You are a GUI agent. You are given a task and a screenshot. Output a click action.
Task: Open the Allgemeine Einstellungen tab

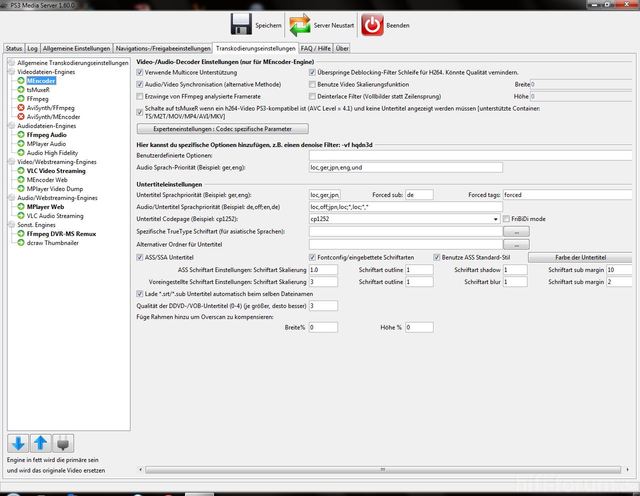point(76,48)
